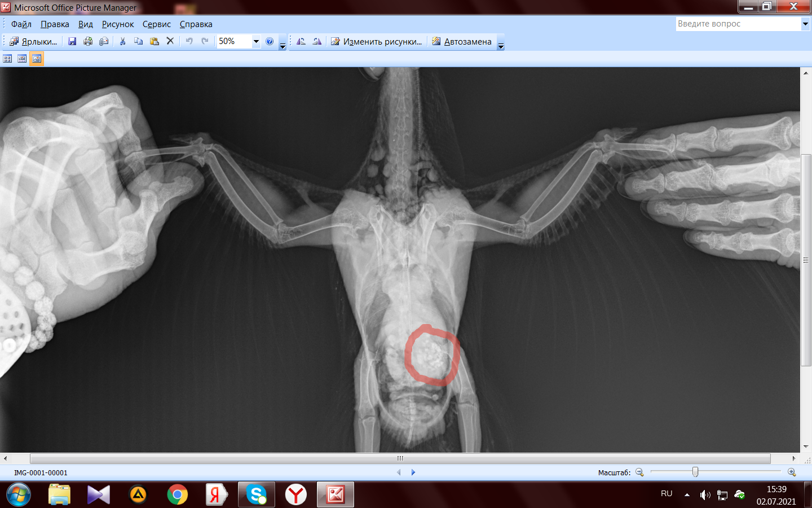This screenshot has height=508, width=812.
Task: Open the Справка menu
Action: 196,24
